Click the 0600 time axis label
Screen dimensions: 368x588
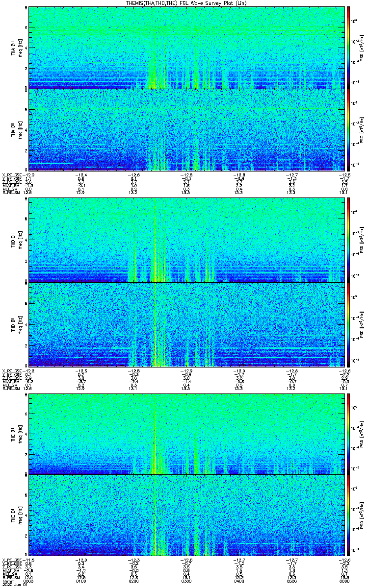[344, 581]
